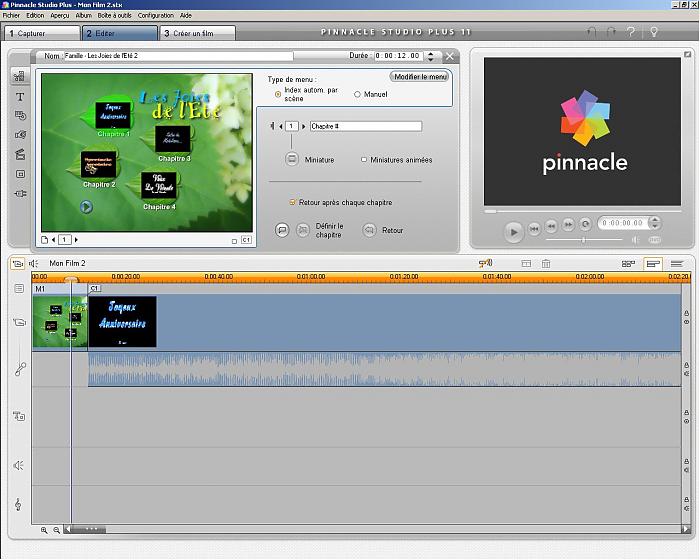700x560 pixels.
Task: Open the video toolbox button on timeline
Action: point(17,263)
